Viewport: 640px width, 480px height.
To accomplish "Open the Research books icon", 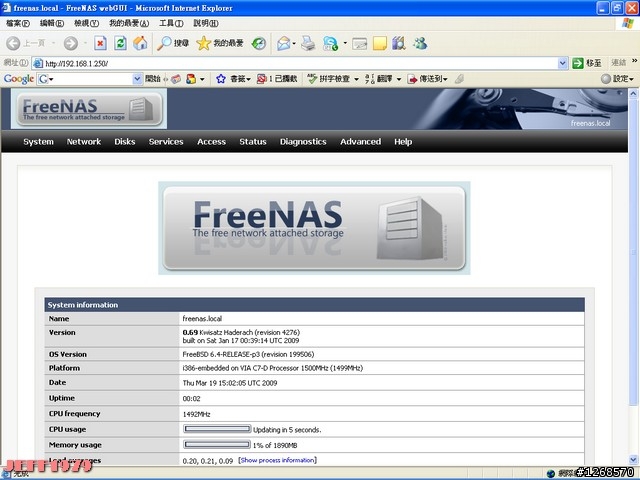I will (x=399, y=43).
